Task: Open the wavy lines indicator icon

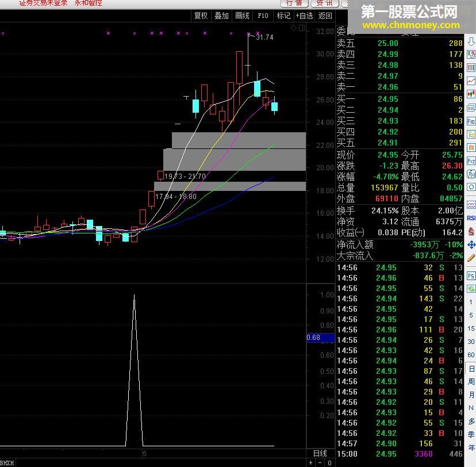Action: point(471,205)
